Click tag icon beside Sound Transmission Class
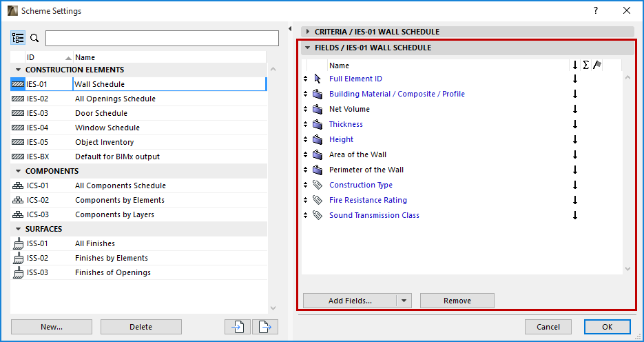Viewport: 644px width, 342px height. click(318, 215)
